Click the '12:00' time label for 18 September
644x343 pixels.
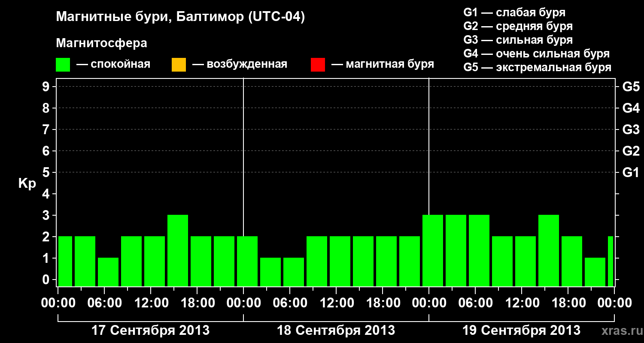[x=336, y=303]
